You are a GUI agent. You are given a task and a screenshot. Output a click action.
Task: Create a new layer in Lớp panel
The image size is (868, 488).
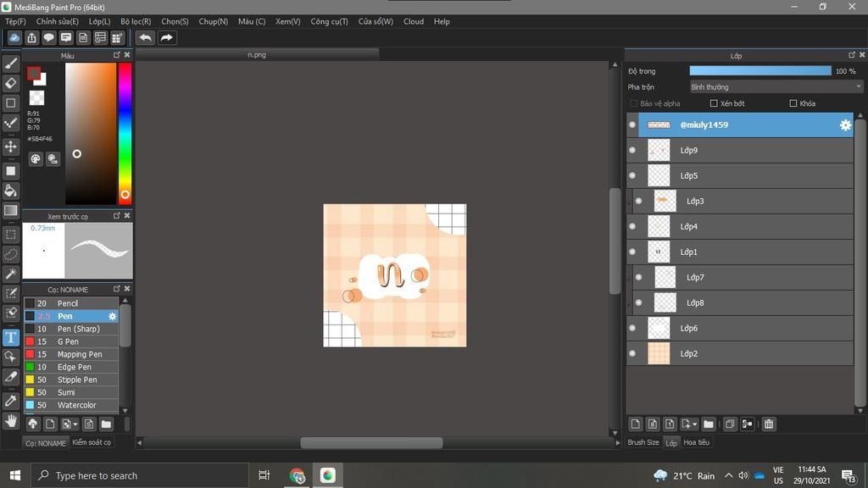(x=636, y=424)
